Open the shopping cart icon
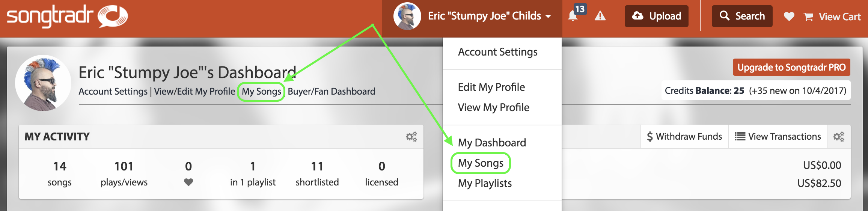 (808, 17)
